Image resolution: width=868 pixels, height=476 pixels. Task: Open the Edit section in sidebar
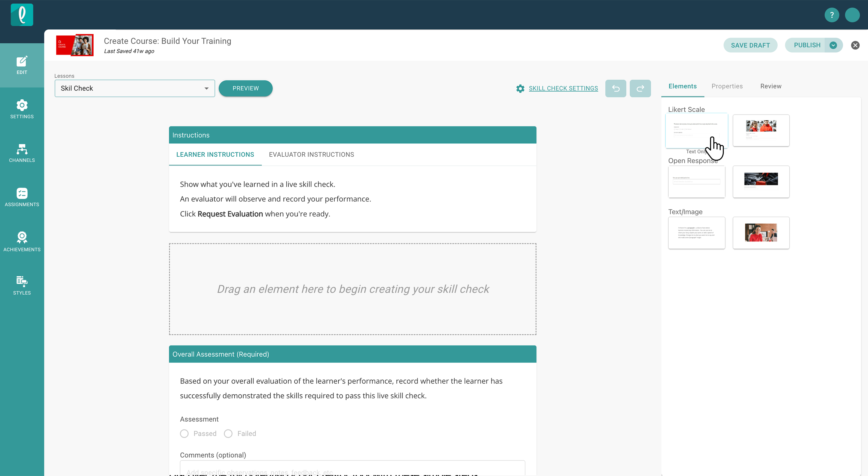pos(22,65)
